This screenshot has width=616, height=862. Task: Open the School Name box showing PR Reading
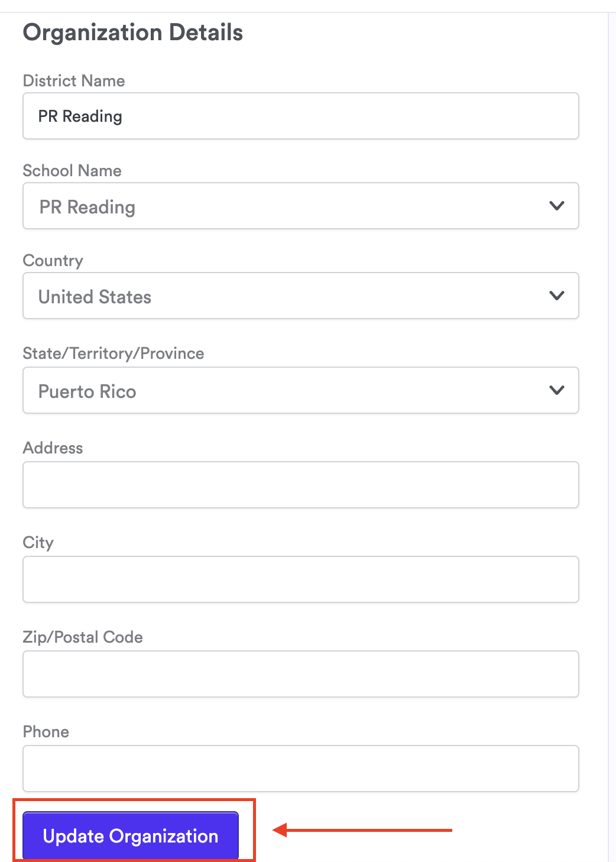click(x=284, y=206)
